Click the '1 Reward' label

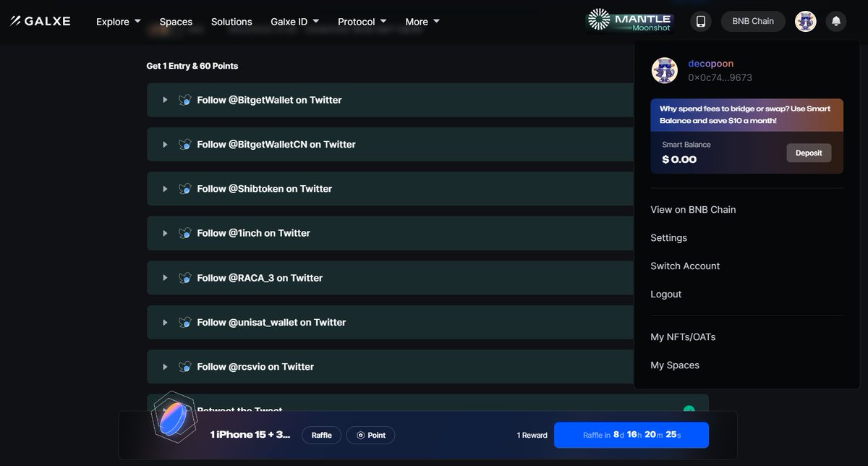[532, 436]
